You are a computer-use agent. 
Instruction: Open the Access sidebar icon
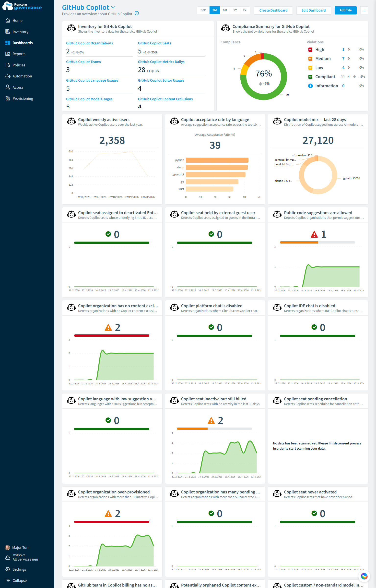pyautogui.click(x=8, y=87)
